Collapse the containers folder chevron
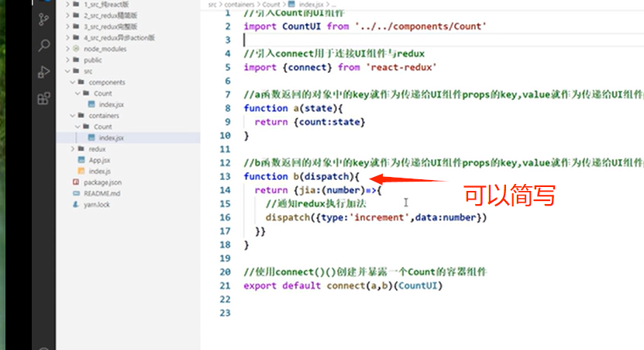Screen dimensions: 644x350 pos(73,115)
